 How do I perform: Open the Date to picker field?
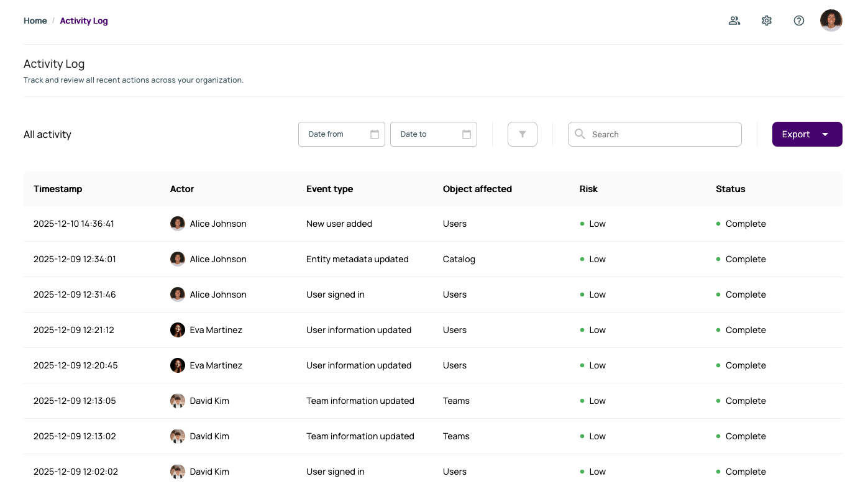tap(427, 134)
